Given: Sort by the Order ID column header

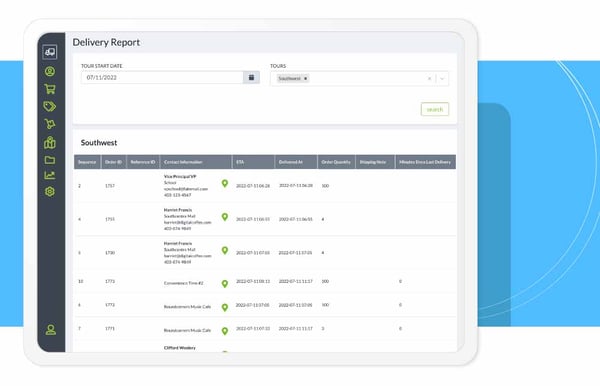Looking at the screenshot, I should click(114, 162).
